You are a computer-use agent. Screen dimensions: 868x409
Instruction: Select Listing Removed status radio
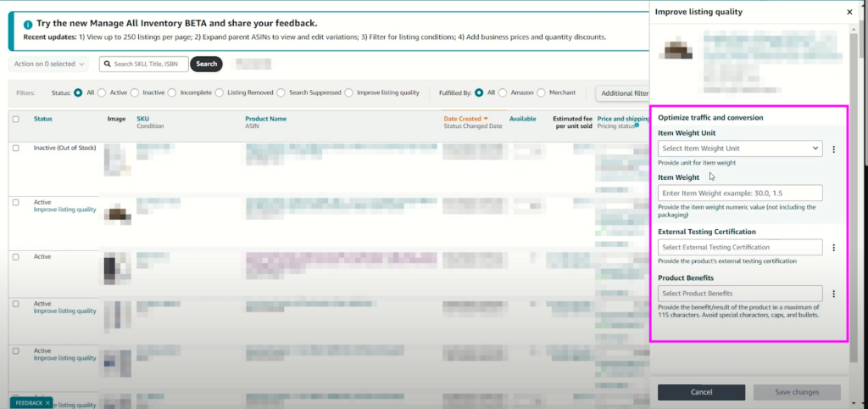(220, 92)
